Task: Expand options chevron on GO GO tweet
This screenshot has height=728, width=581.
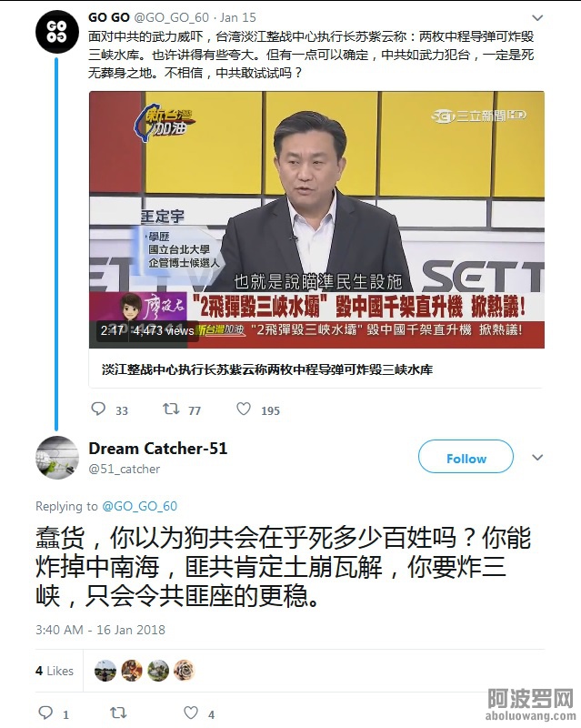Action: (x=537, y=18)
